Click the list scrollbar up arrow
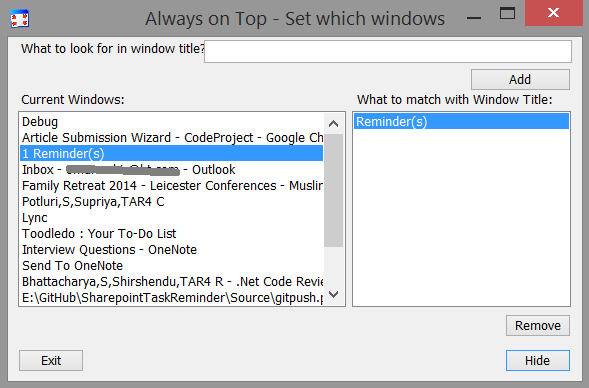 [x=333, y=124]
